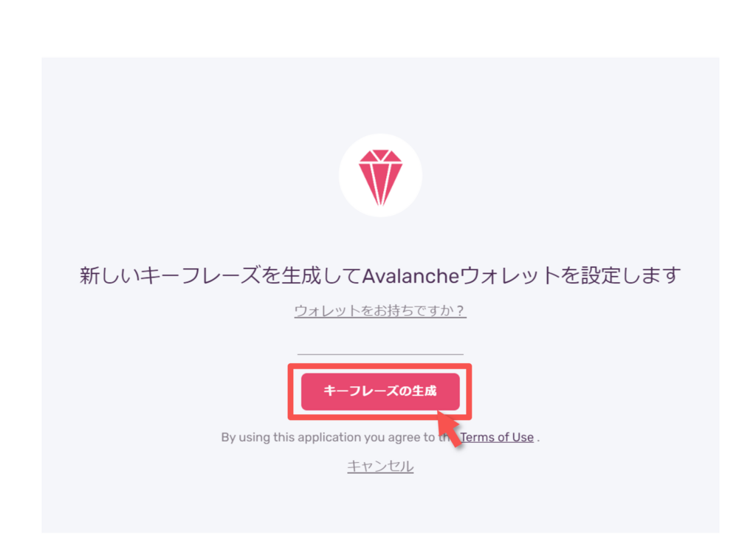756x550 pixels.
Task: Click the pink diamond gem icon
Action: pyautogui.click(x=380, y=177)
